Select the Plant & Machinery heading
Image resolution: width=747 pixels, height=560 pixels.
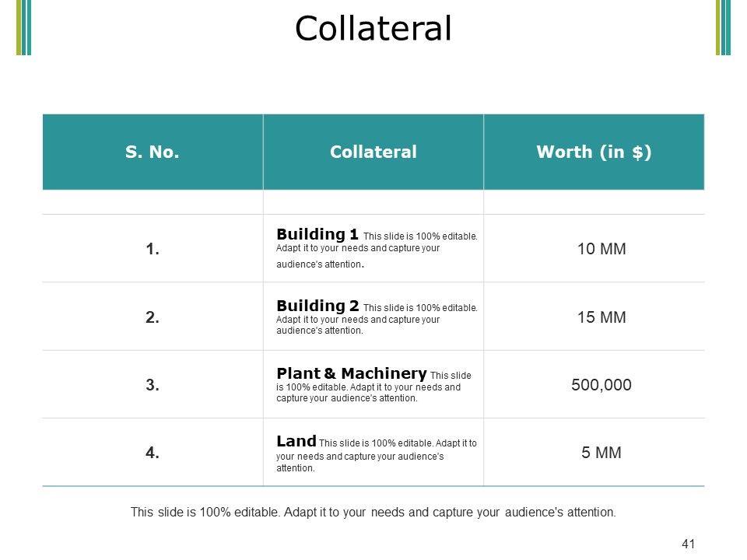(351, 373)
